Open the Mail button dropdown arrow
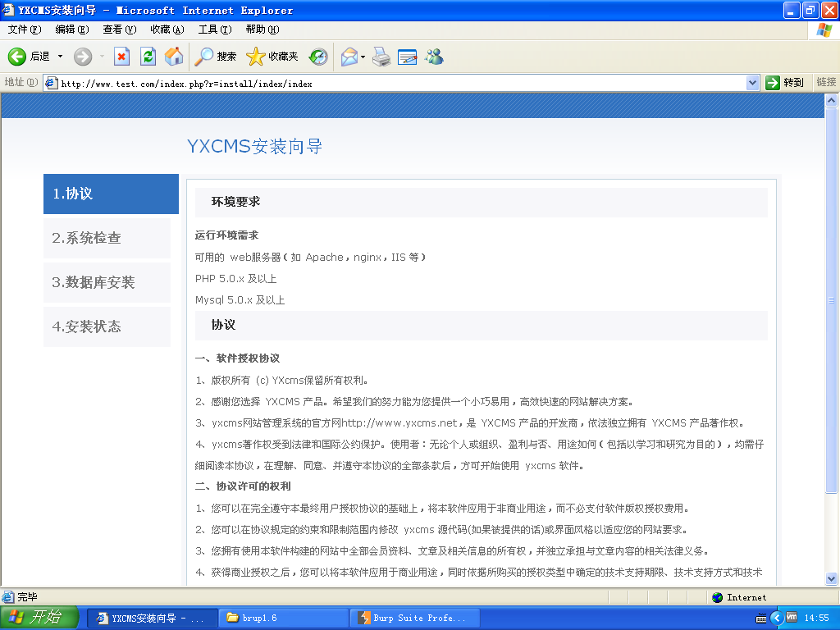The height and width of the screenshot is (630, 840). coord(363,57)
